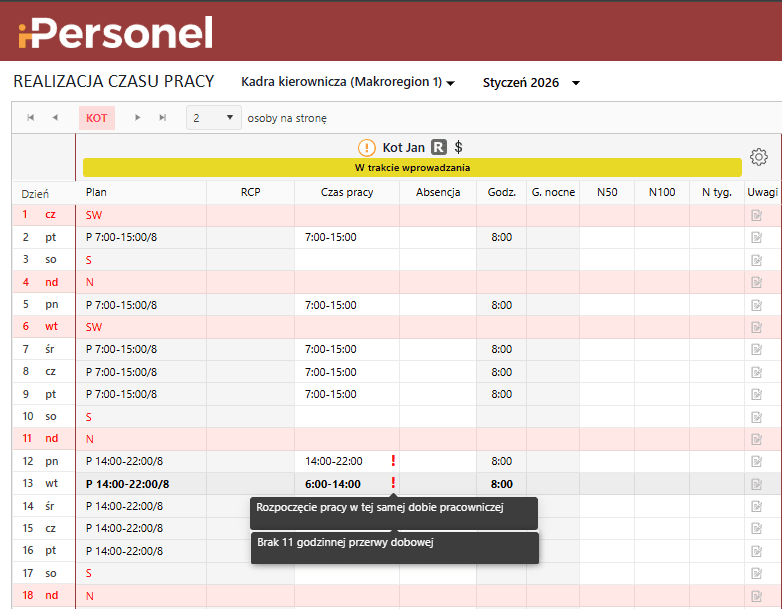The height and width of the screenshot is (609, 782).
Task: Click the iPersonel logo
Action: (x=115, y=33)
